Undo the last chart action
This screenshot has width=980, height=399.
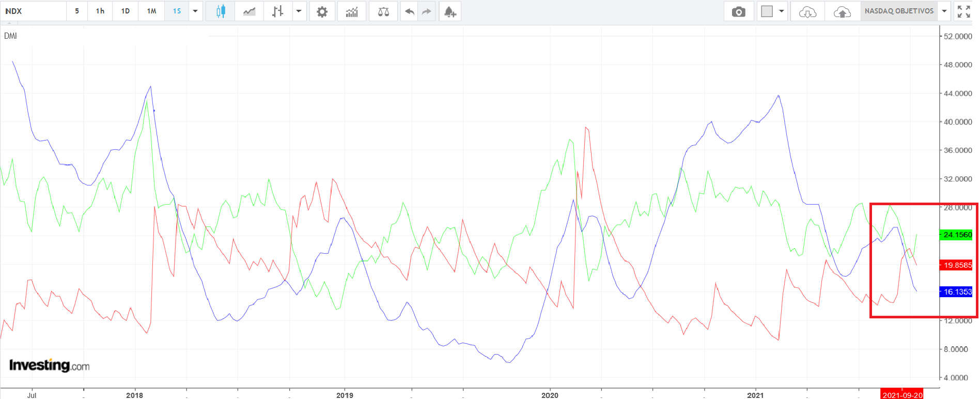pos(410,11)
